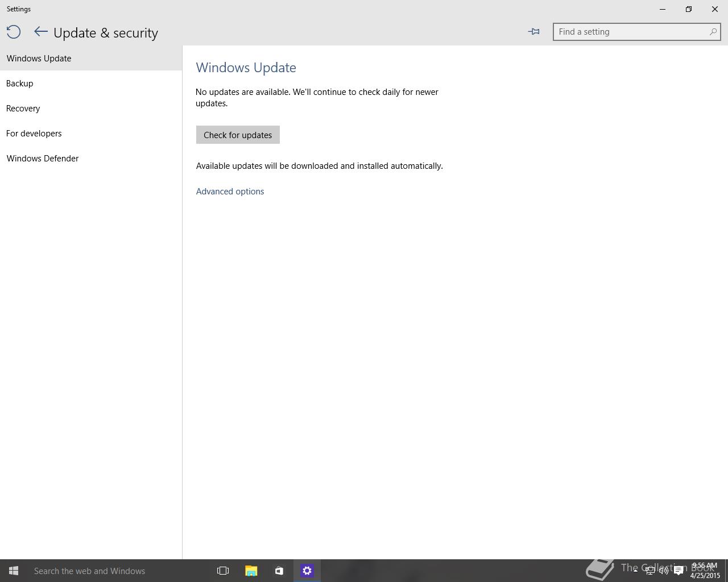The height and width of the screenshot is (582, 728).
Task: Open the Advanced options link
Action: [x=230, y=192]
